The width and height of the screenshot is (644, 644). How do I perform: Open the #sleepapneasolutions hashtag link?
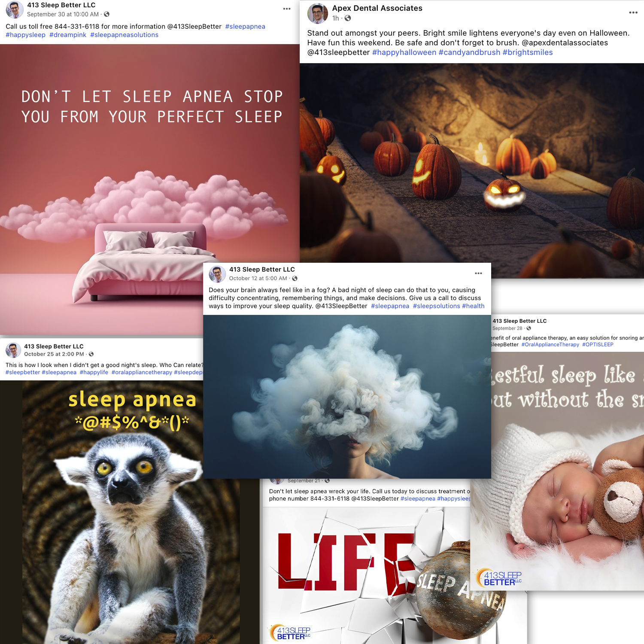(x=124, y=35)
